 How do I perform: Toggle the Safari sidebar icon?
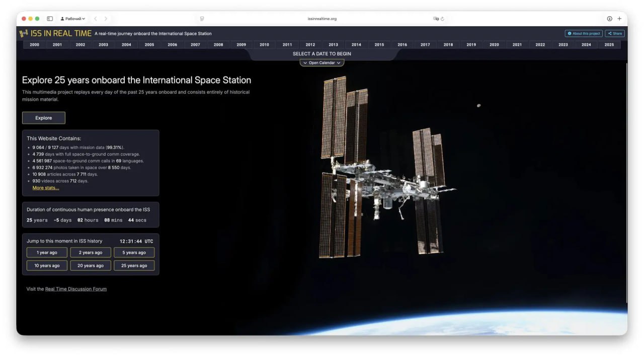pos(50,19)
